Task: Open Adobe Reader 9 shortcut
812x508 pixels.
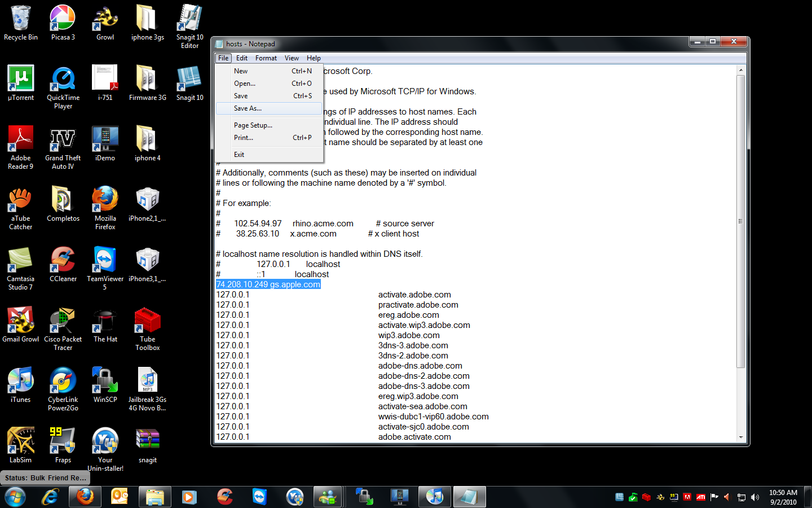Action: pyautogui.click(x=21, y=147)
